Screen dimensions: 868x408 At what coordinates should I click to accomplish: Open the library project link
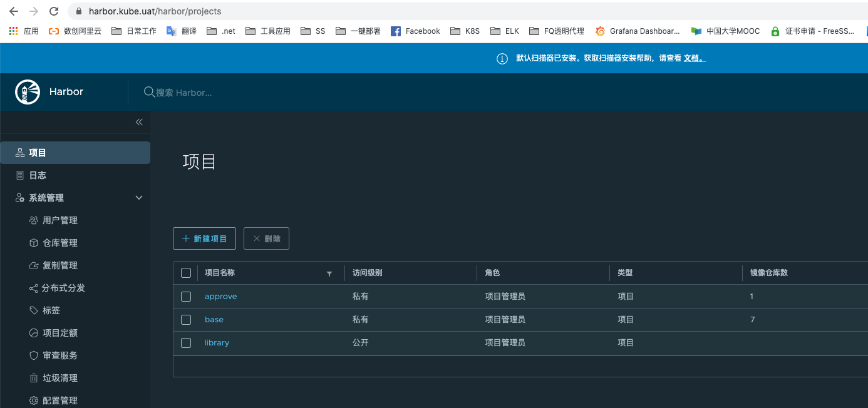pyautogui.click(x=217, y=343)
